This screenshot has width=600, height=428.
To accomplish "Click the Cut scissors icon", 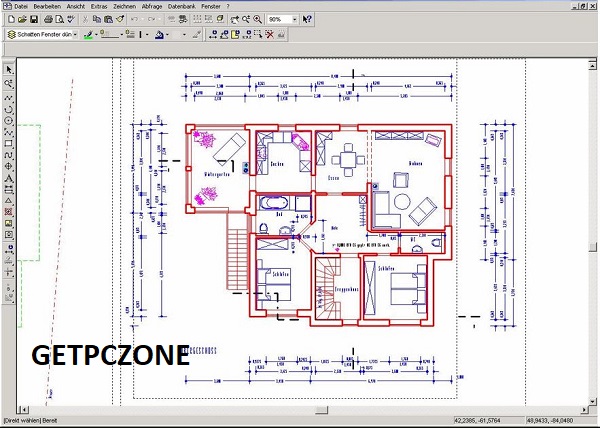I will pos(83,19).
